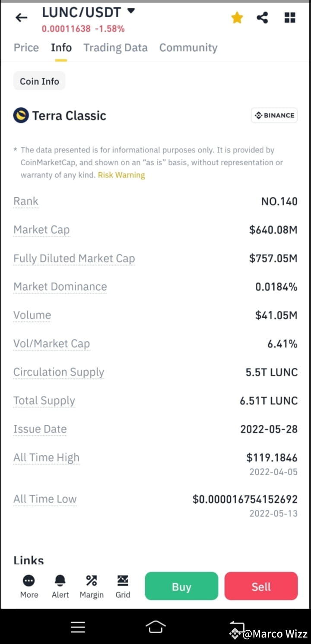
Task: Expand the LUNC/USDT pair dropdown arrow
Action: (x=131, y=11)
